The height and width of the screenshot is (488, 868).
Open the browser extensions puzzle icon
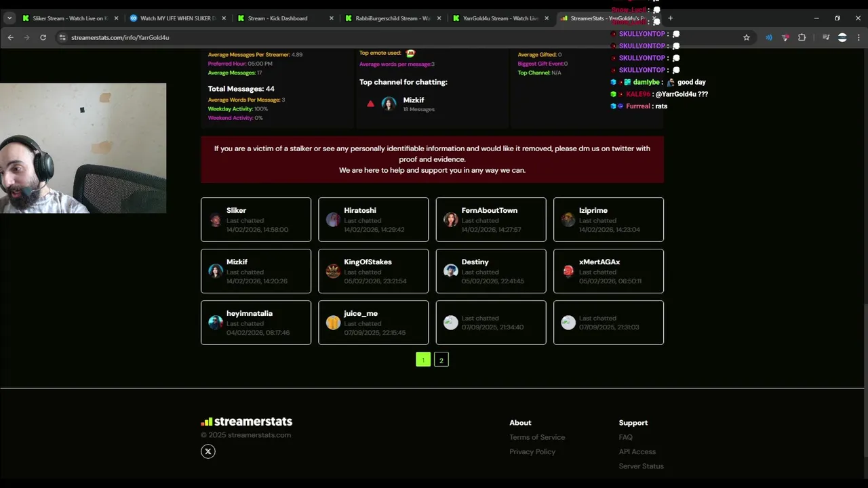tap(802, 37)
